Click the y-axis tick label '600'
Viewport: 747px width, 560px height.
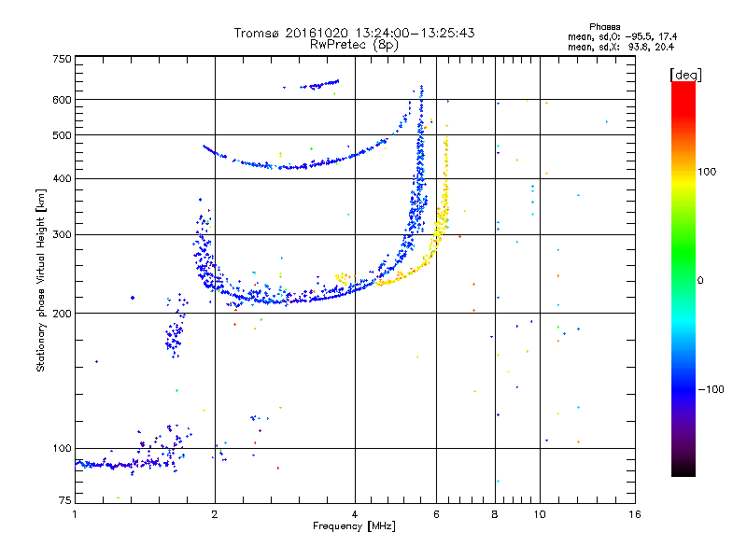pyautogui.click(x=62, y=100)
